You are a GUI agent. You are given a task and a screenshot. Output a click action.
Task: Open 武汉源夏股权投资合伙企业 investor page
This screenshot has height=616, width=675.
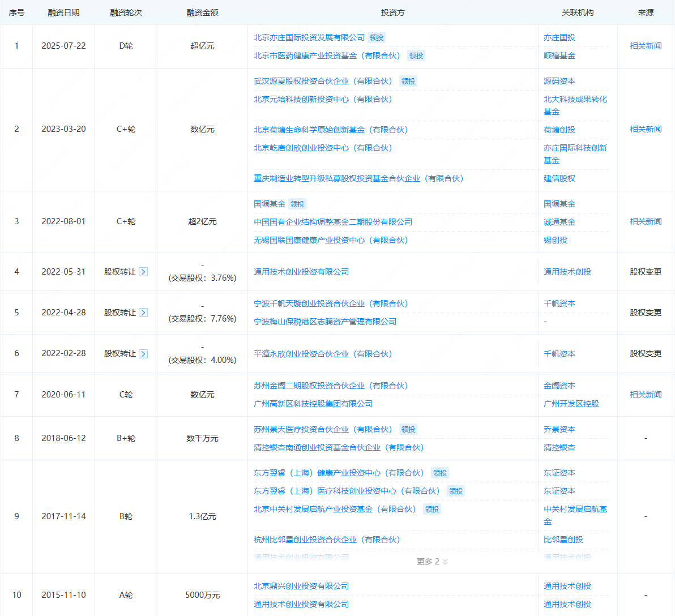point(323,81)
